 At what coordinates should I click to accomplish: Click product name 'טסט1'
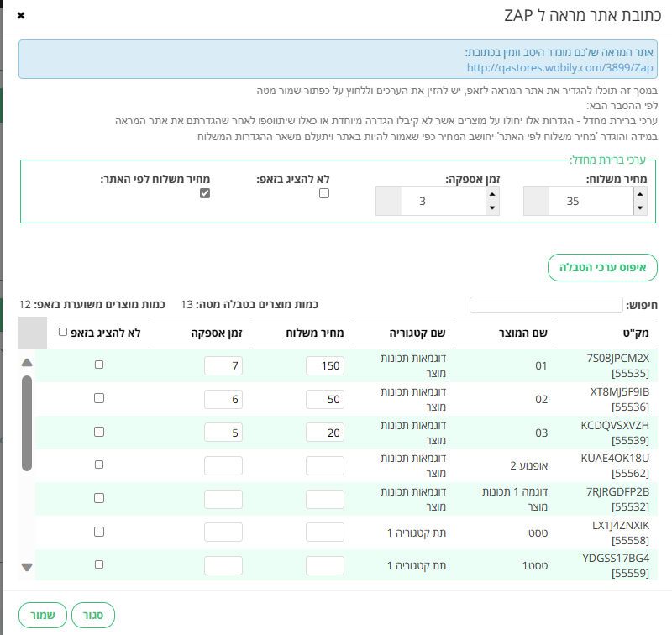coord(535,565)
